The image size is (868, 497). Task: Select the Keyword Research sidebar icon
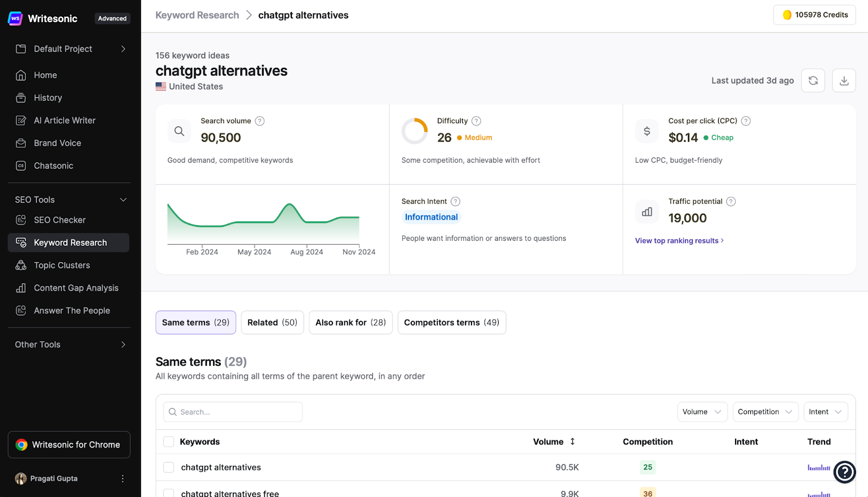[21, 243]
